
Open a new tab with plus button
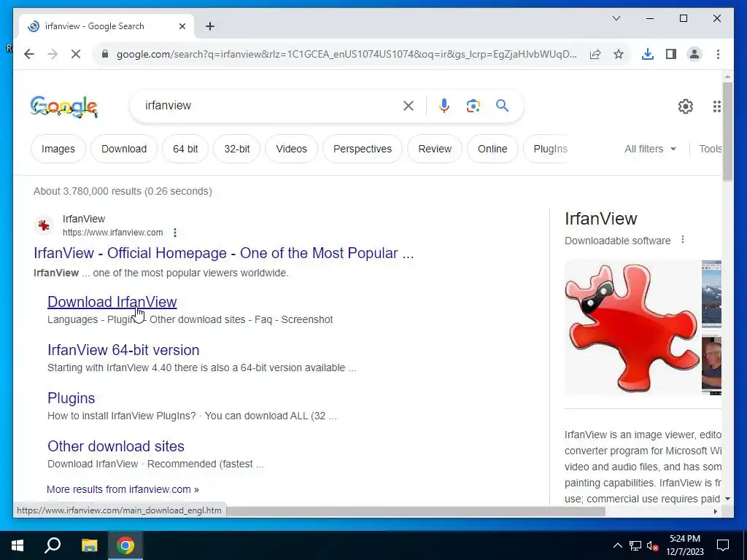click(x=210, y=26)
